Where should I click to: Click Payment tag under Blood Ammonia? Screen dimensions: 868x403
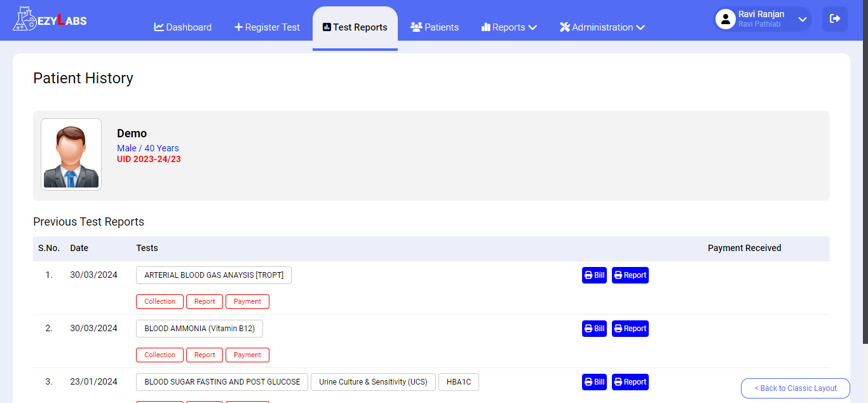pos(247,355)
